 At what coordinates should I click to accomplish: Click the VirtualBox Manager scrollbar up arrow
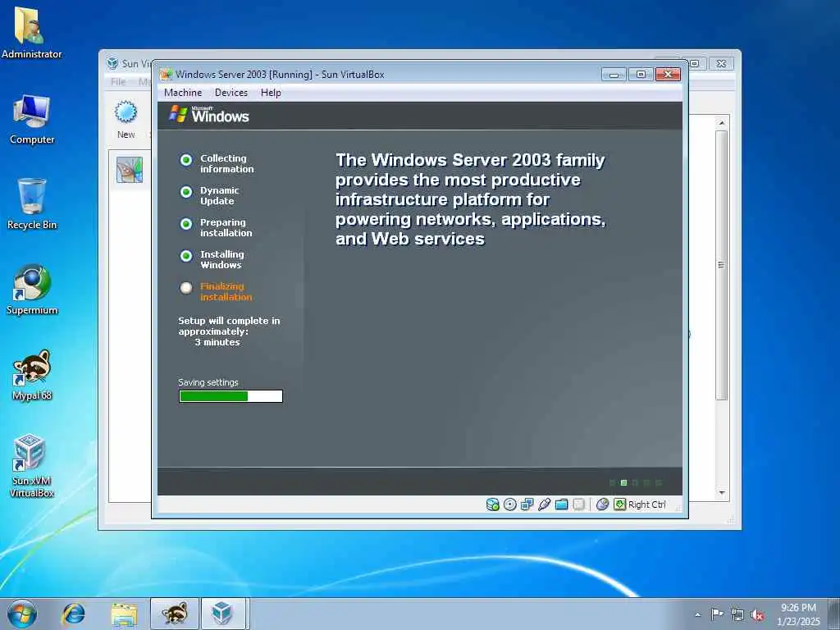722,123
